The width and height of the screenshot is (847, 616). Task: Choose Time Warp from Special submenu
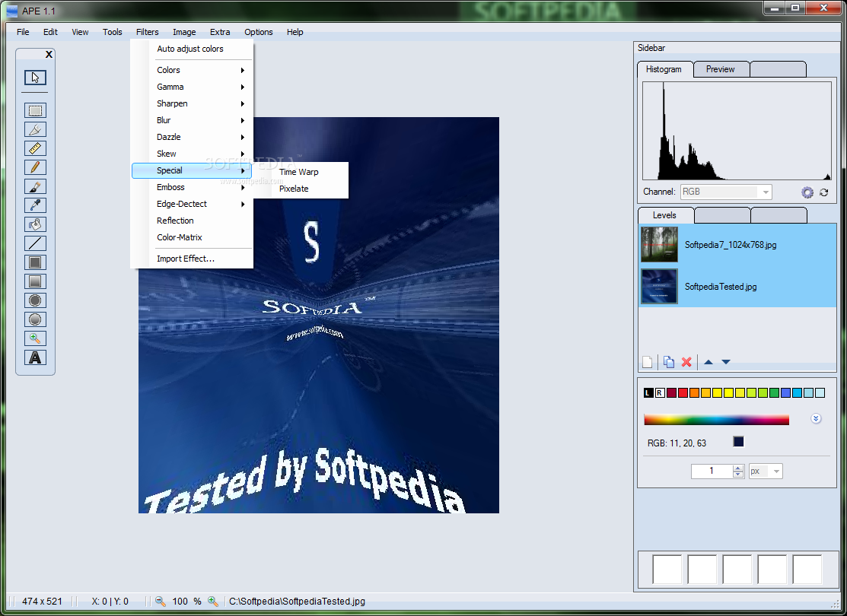[301, 172]
